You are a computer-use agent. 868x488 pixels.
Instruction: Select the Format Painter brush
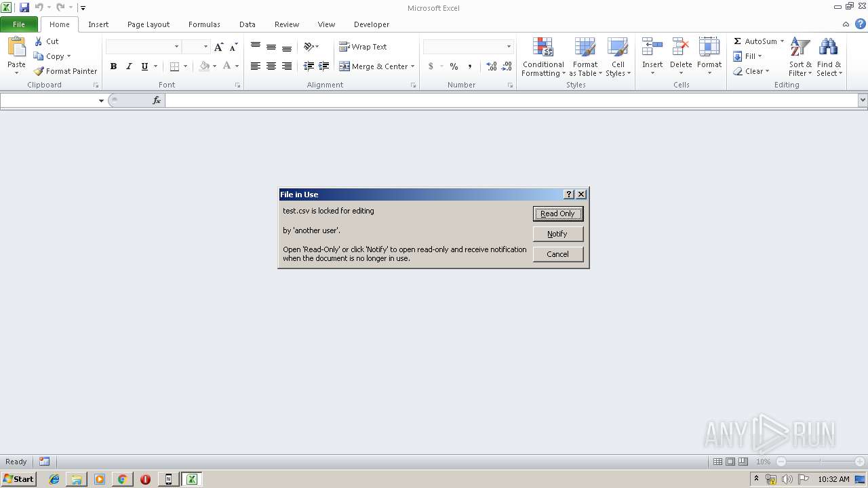39,71
